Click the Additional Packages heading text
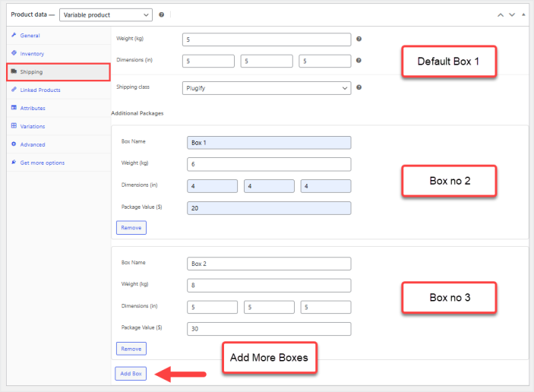Viewport: 534px width, 392px height. tap(137, 113)
